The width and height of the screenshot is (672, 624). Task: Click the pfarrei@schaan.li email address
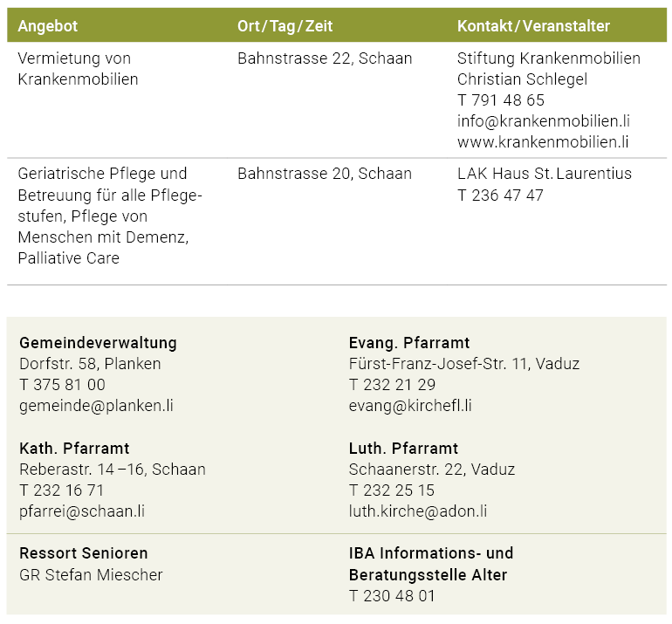pos(82,511)
